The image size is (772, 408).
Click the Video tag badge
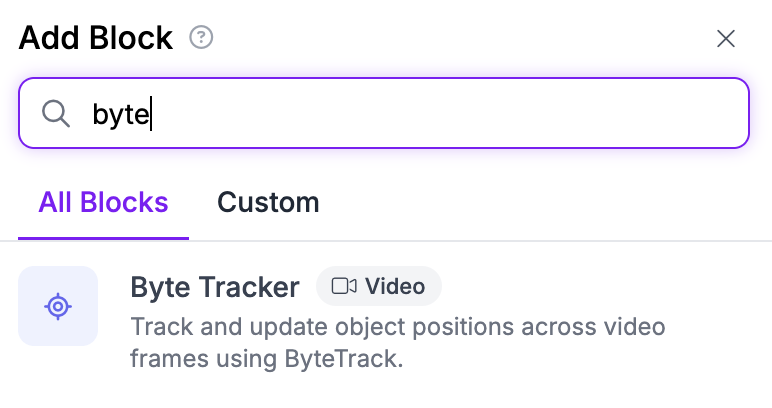click(x=379, y=286)
